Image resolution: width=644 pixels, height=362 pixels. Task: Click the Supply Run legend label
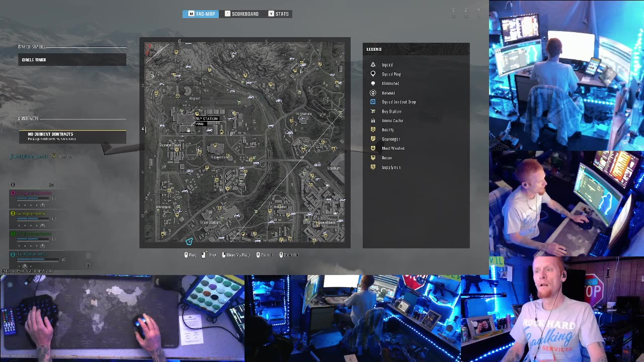(391, 167)
